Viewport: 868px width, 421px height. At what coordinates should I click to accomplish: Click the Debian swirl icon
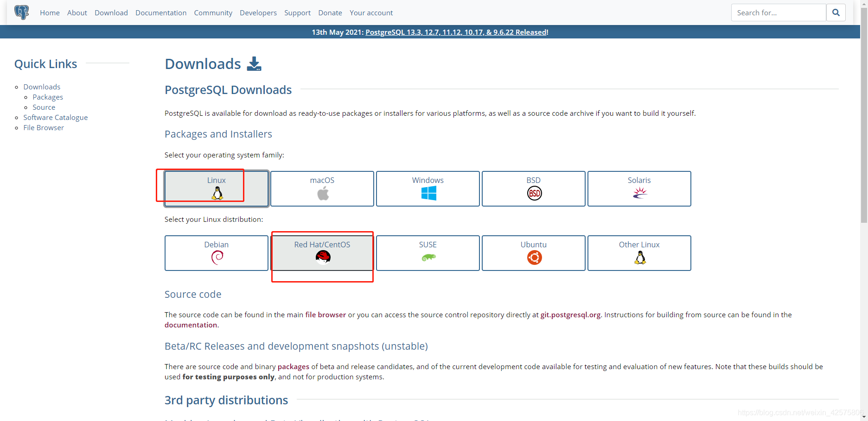point(217,258)
